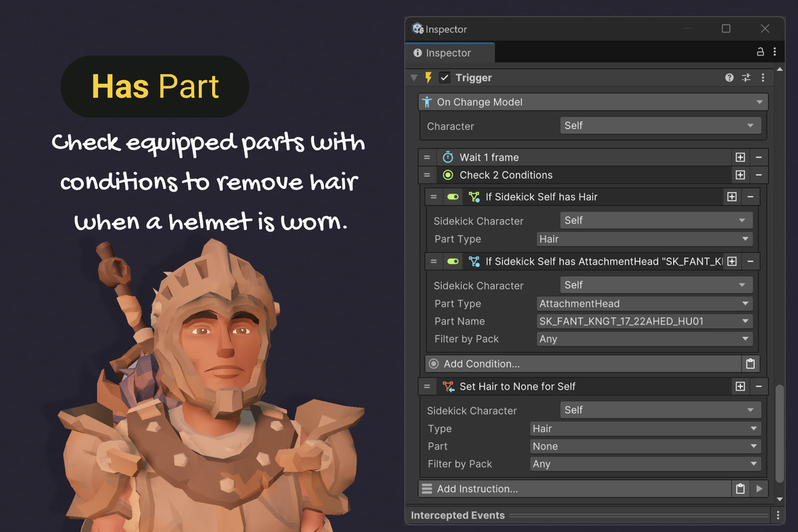Open the kebab menu in the Trigger header

click(762, 78)
